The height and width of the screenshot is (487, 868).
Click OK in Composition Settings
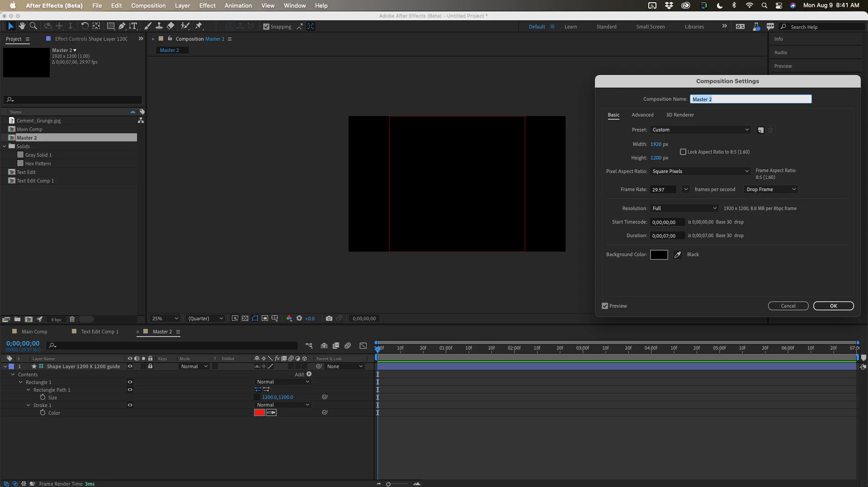[833, 306]
